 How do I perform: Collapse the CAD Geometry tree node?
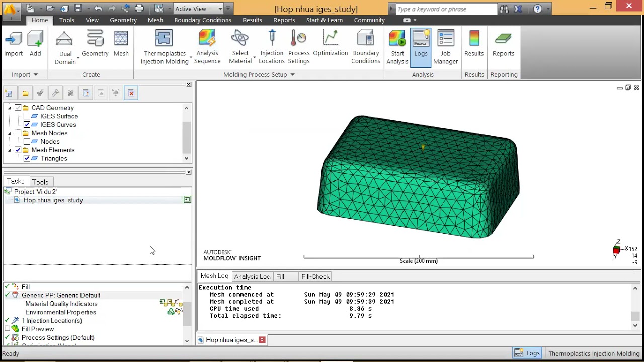10,108
